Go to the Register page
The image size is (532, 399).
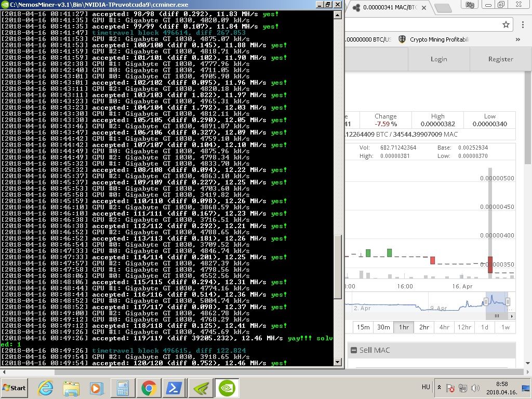point(500,59)
